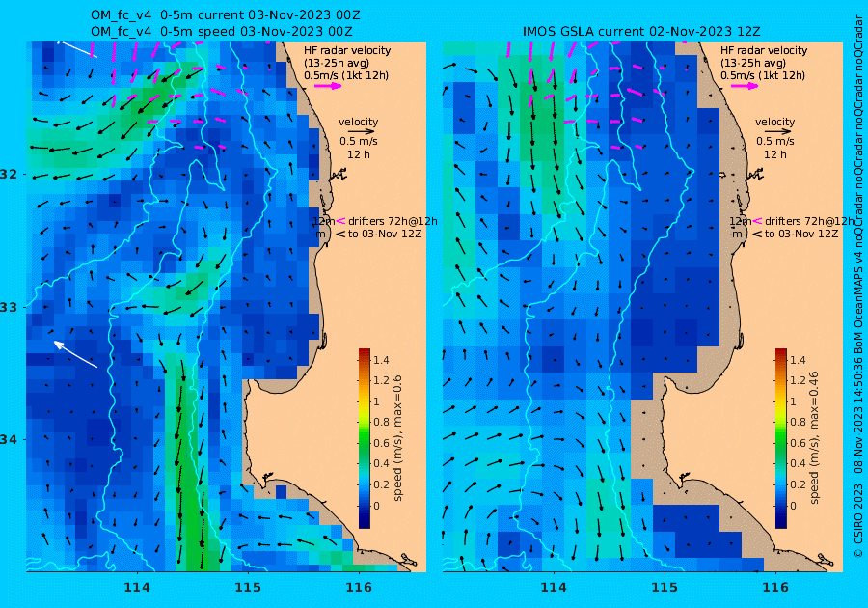Click the '0.2' tick on left colorbar
The image size is (868, 608).
(381, 485)
